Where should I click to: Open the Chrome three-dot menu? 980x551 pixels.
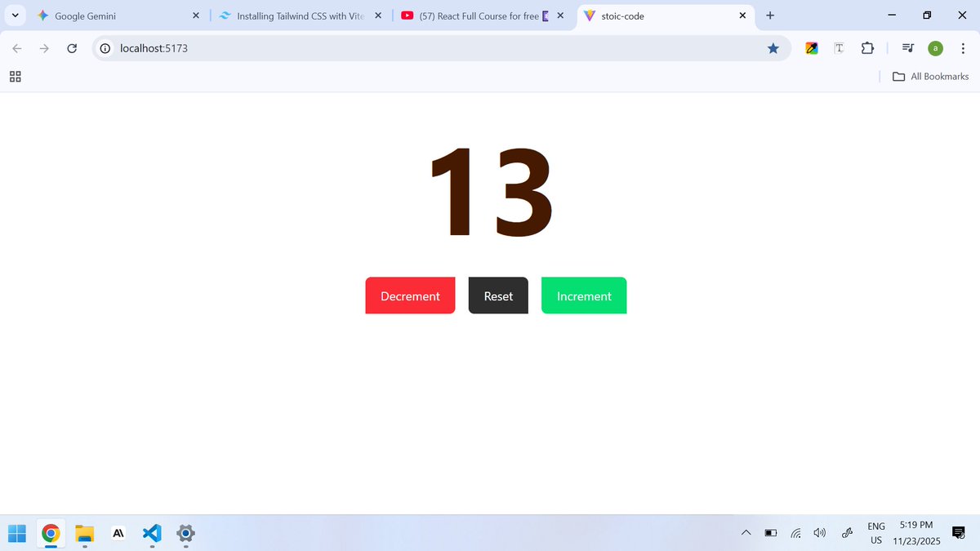pos(964,48)
